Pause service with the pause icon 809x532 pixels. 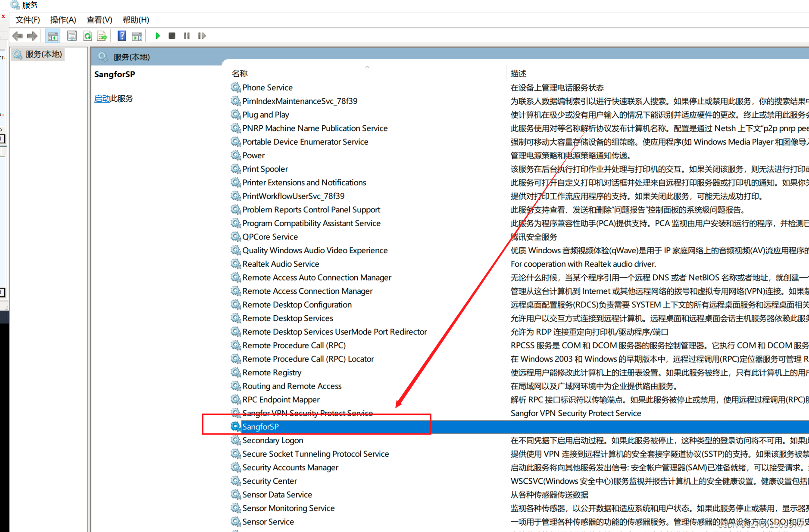(x=187, y=36)
